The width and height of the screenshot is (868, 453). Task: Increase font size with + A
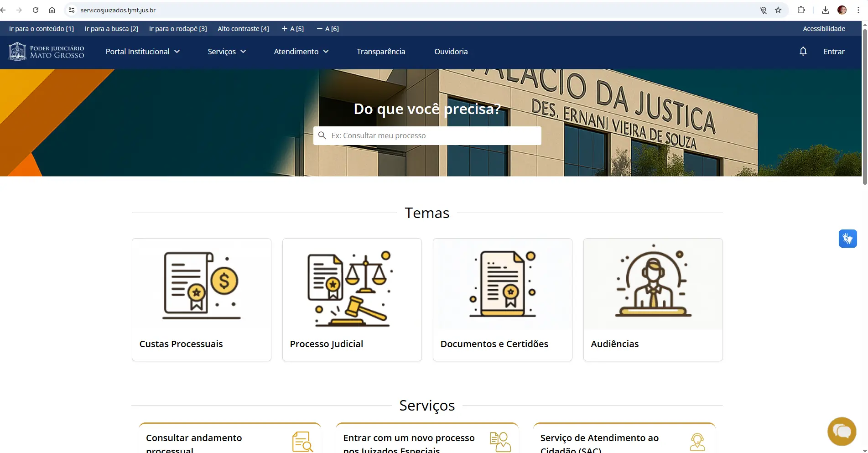292,29
